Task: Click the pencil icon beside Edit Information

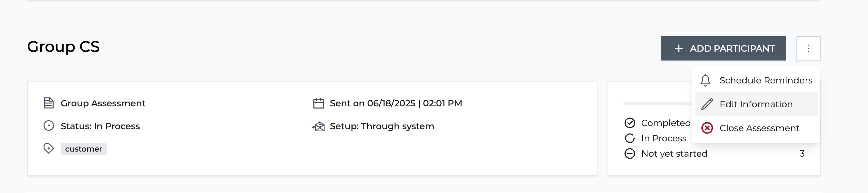Action: 707,104
